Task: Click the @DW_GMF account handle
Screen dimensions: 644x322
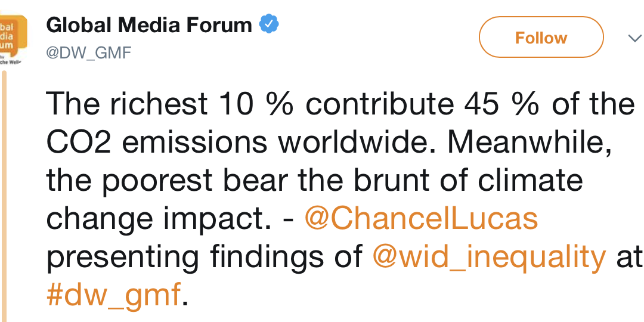Action: (89, 52)
